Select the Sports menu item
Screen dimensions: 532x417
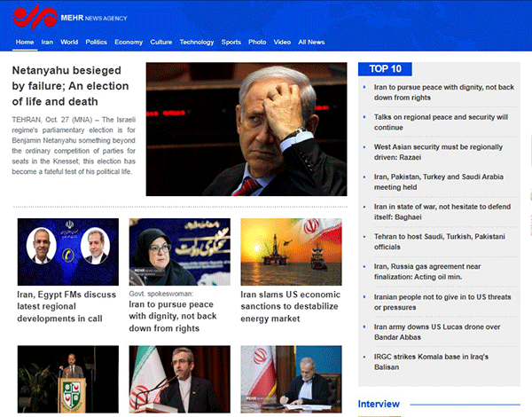(x=231, y=42)
